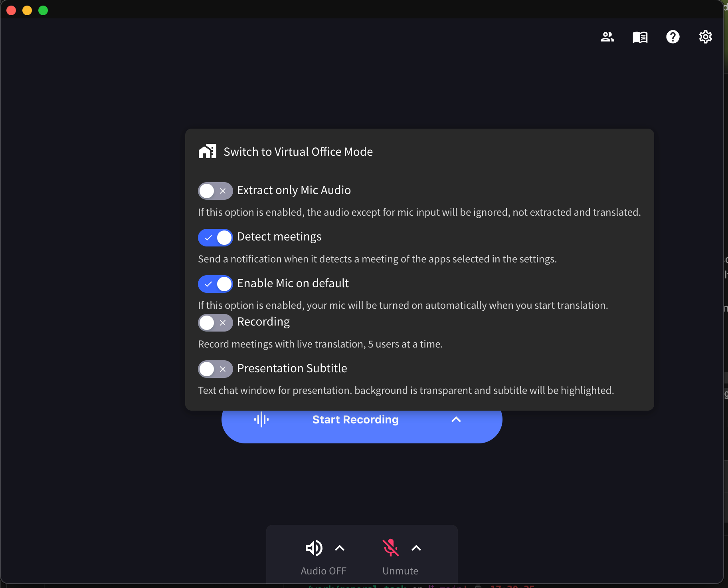Viewport: 728px width, 588px height.
Task: Click the Unmute label
Action: pos(400,571)
